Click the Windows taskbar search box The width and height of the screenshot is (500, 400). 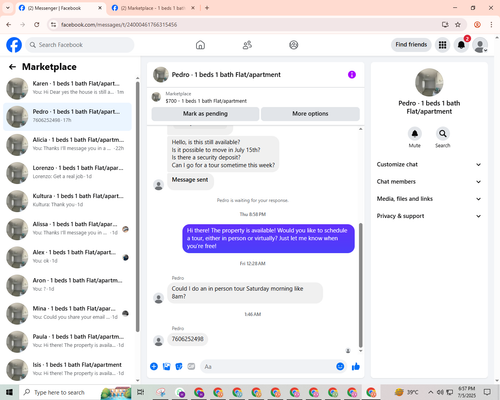(x=75, y=392)
